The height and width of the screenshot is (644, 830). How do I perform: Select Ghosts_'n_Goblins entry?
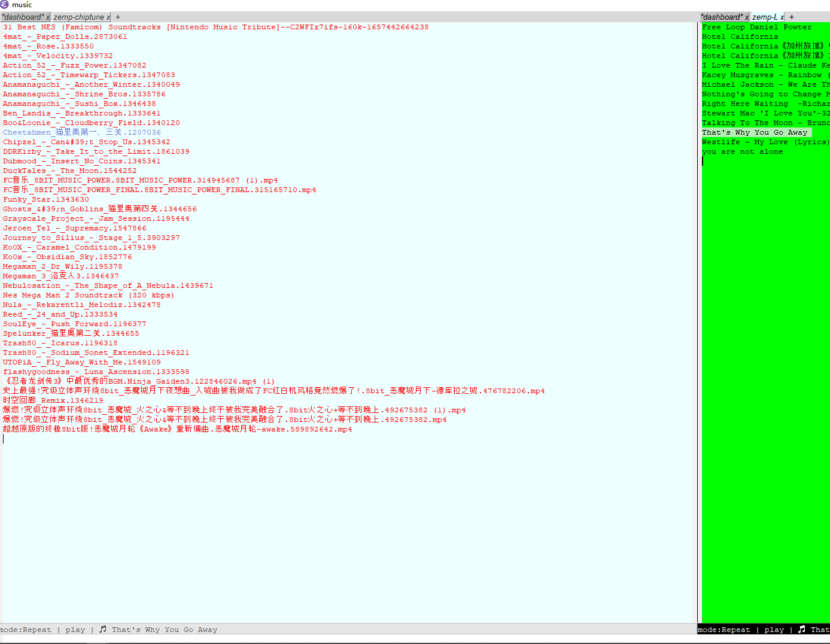[x=100, y=209]
